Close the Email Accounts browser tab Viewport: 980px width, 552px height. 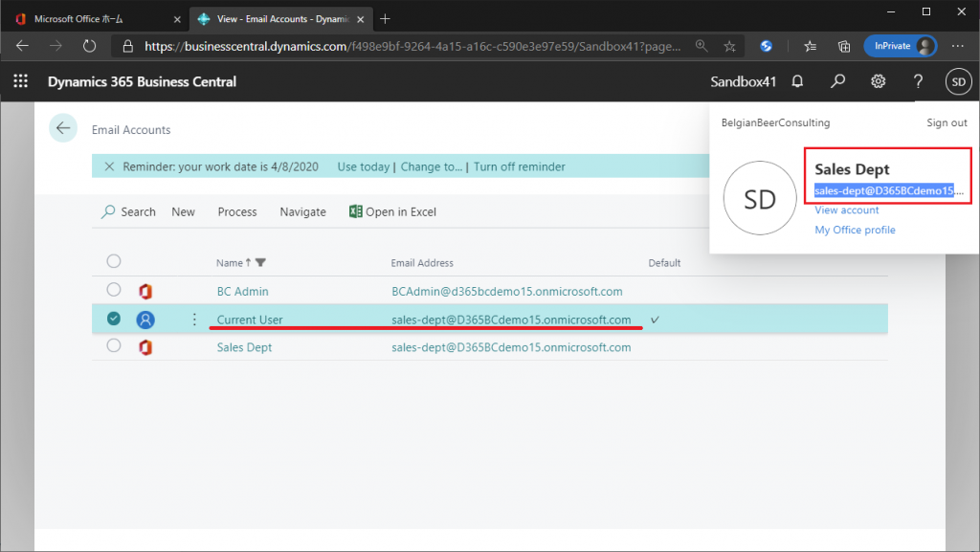[361, 19]
